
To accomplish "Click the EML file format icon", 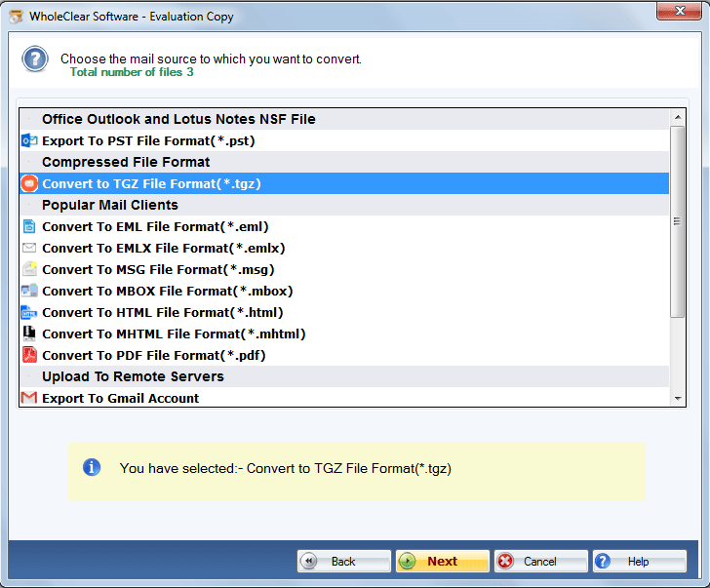I will click(x=29, y=226).
